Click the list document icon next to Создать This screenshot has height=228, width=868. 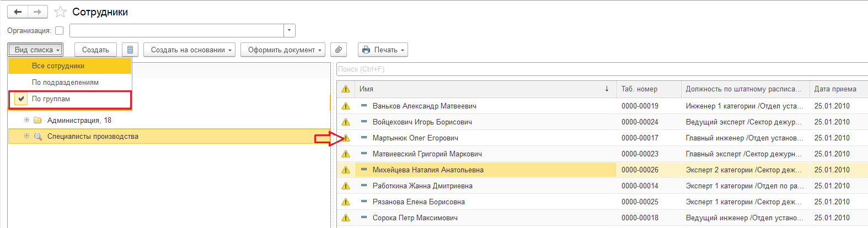[130, 50]
